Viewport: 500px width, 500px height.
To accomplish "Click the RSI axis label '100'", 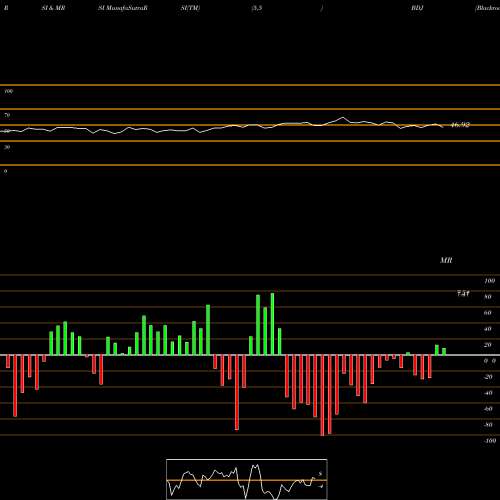I will point(9,91).
